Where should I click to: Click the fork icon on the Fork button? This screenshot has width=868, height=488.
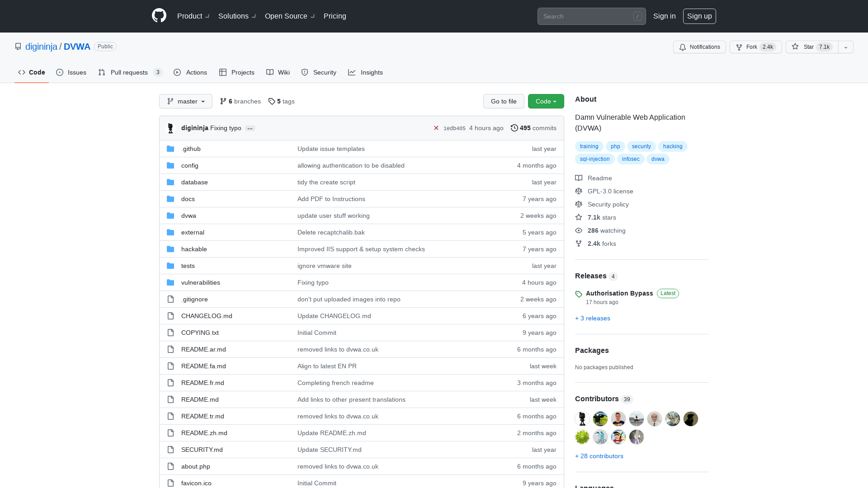click(739, 47)
